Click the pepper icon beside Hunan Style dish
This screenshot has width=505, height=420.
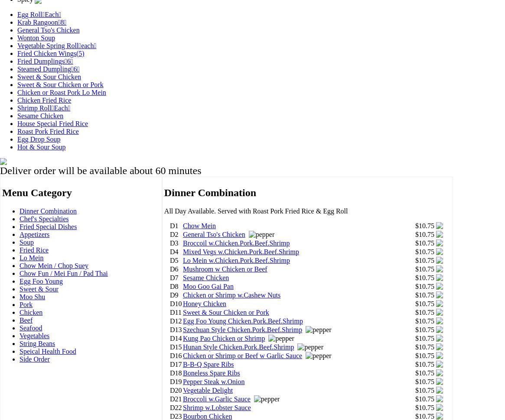tap(310, 347)
